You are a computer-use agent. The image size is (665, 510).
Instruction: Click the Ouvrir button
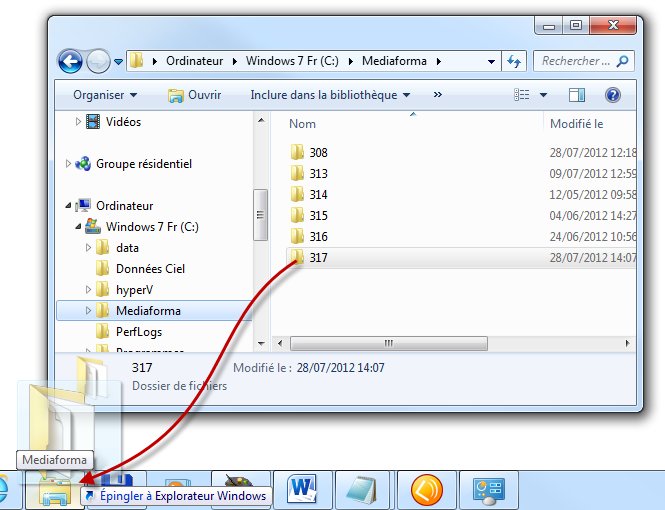tap(194, 95)
